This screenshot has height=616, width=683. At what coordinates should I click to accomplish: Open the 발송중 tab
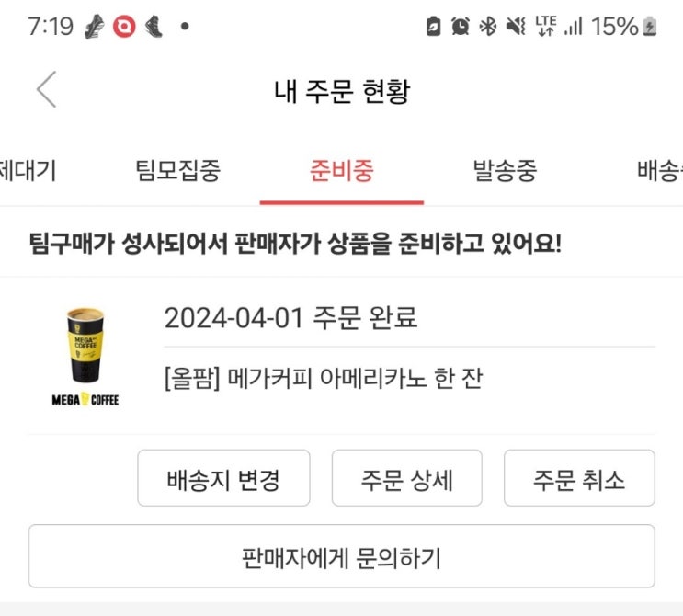click(505, 170)
